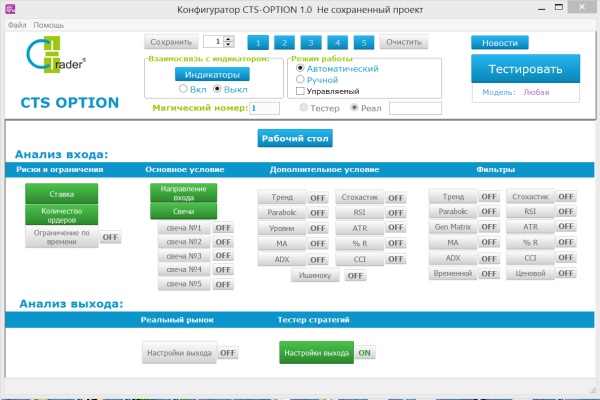Open the Gen Matrix filter settings
This screenshot has width=600, height=400.
pyautogui.click(x=453, y=227)
